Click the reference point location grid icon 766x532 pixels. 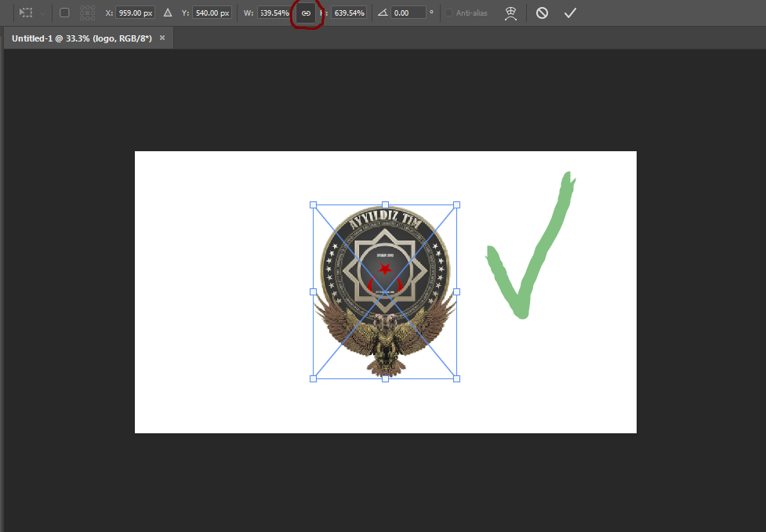(87, 13)
